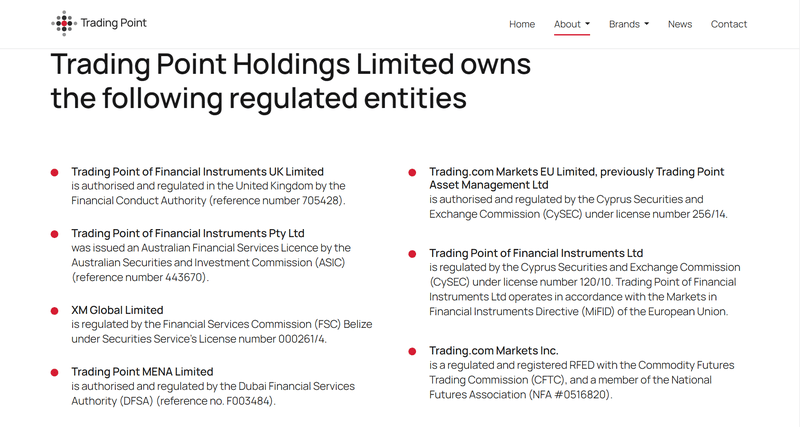The height and width of the screenshot is (427, 800).
Task: Select the page heading about regulated entities
Action: [291, 81]
